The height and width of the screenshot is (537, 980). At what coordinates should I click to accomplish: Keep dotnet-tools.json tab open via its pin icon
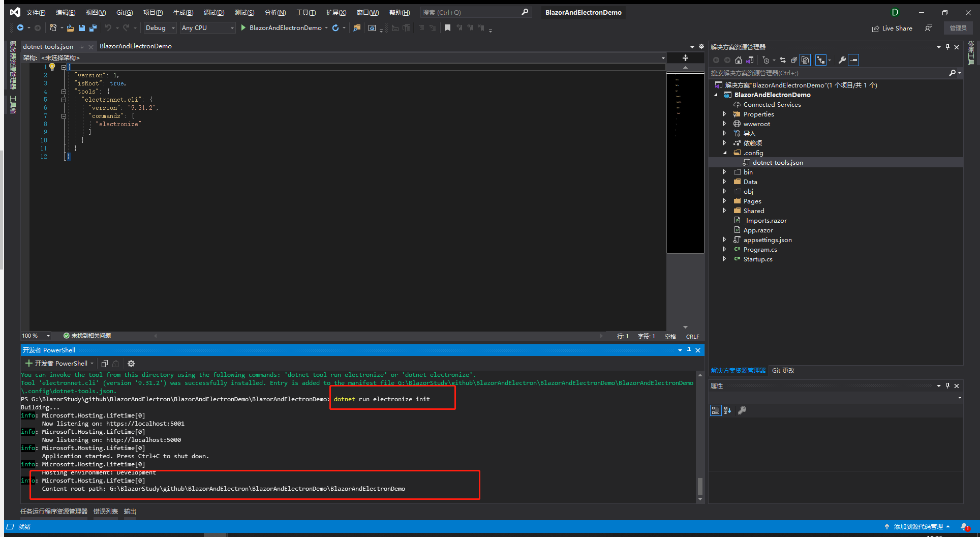click(x=81, y=46)
